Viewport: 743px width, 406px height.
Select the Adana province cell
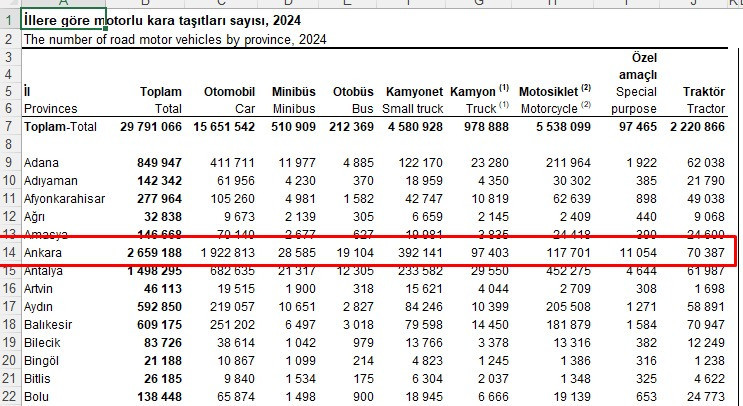tap(41, 163)
